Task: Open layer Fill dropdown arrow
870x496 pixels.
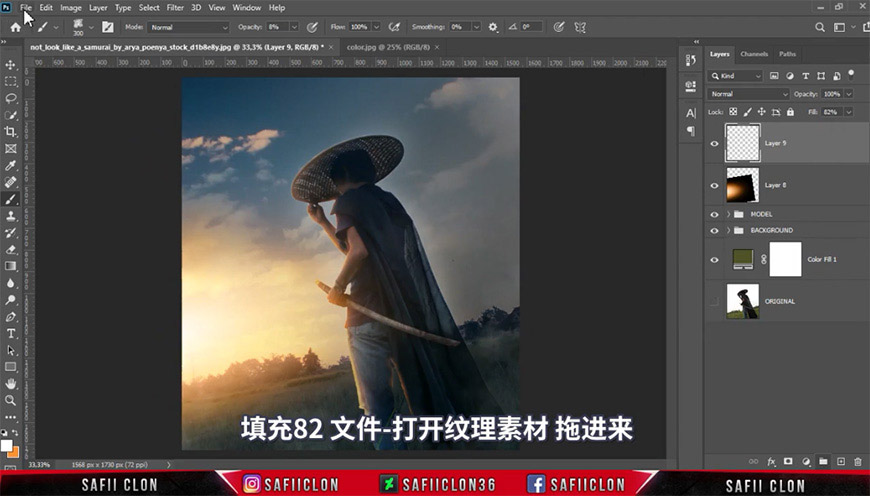Action: coord(848,112)
